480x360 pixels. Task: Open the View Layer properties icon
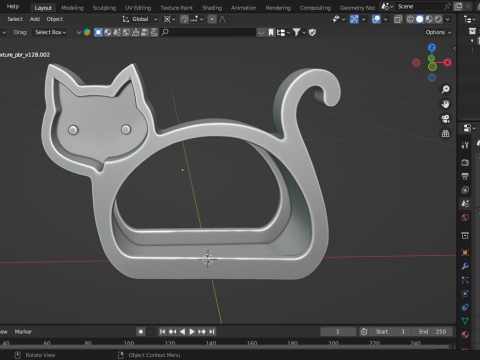(x=465, y=190)
